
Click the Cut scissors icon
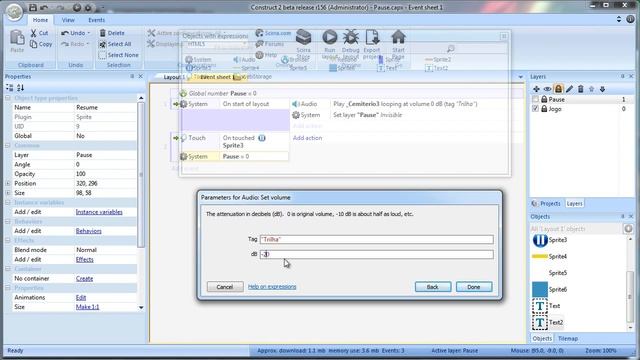(x=33, y=33)
